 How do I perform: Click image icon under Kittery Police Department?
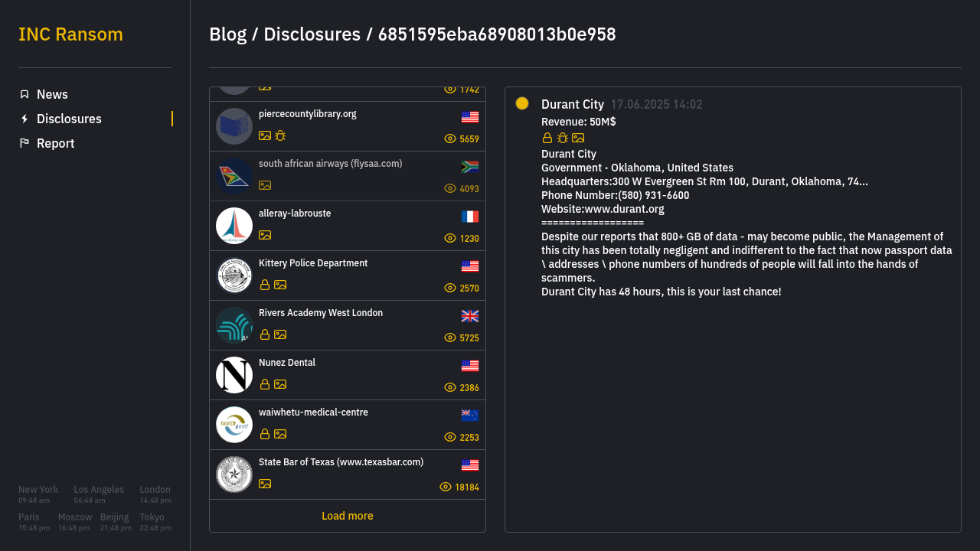280,285
